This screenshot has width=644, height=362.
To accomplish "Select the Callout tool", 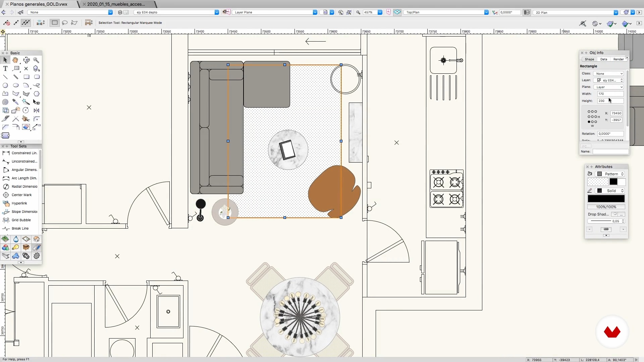I will (15, 68).
